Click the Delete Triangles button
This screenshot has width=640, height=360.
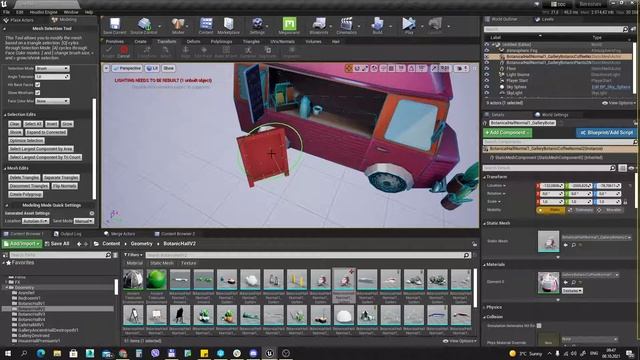click(24, 178)
